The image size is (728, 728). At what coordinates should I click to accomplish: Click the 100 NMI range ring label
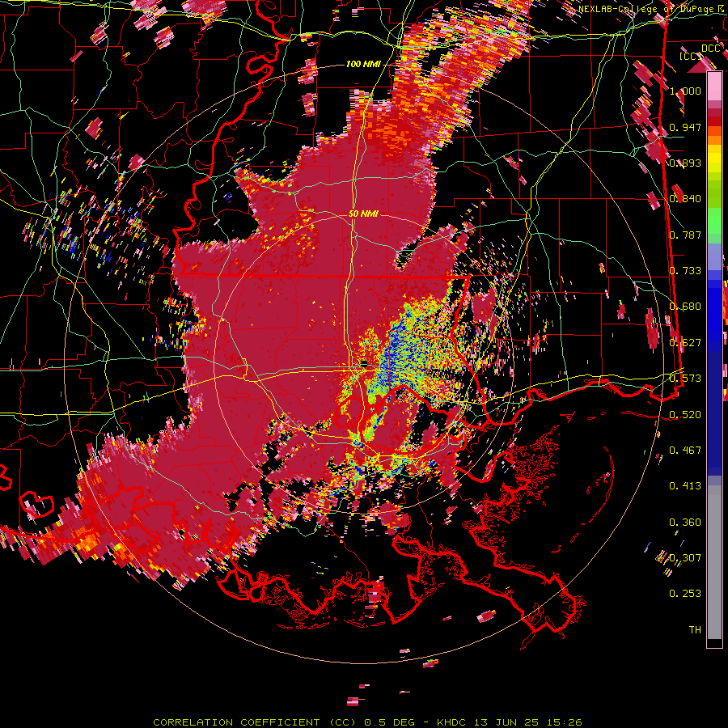coord(362,64)
